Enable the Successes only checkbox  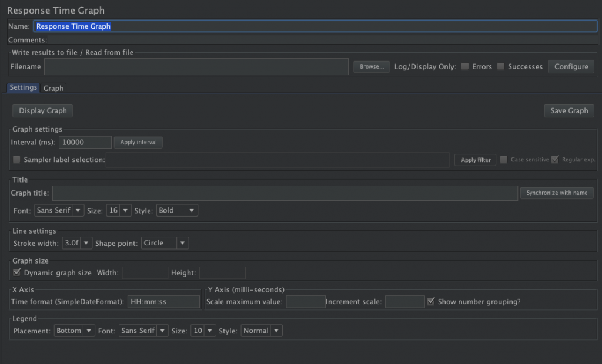tap(501, 67)
